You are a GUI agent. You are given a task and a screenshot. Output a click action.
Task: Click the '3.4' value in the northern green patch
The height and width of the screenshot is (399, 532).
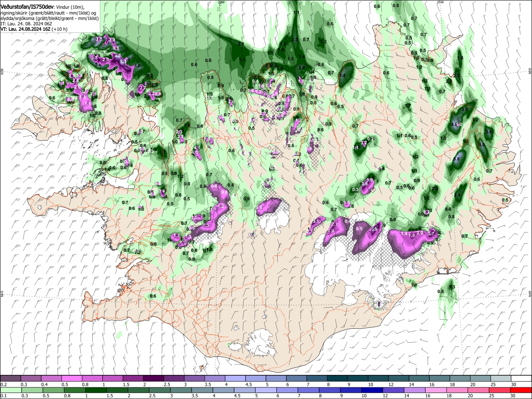pyautogui.click(x=342, y=75)
